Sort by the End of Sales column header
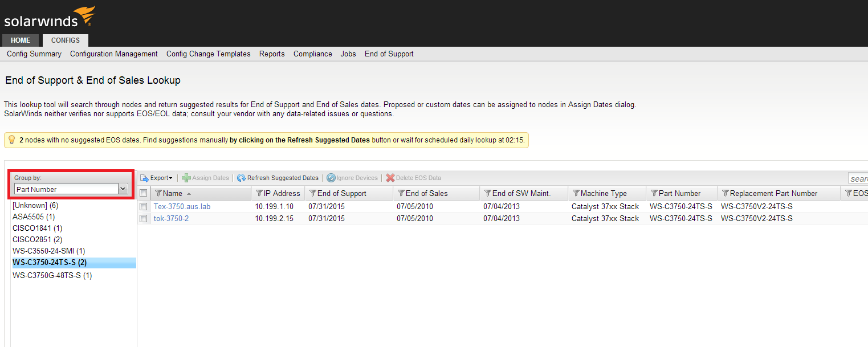This screenshot has width=868, height=347. click(x=436, y=193)
